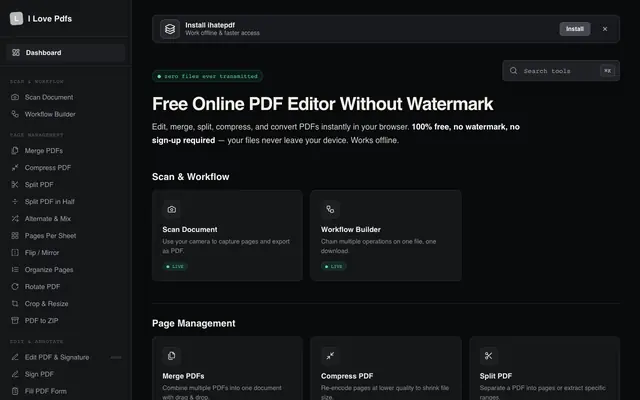The image size is (640, 400).
Task: Click the PDF to ZIP label
Action: point(42,320)
